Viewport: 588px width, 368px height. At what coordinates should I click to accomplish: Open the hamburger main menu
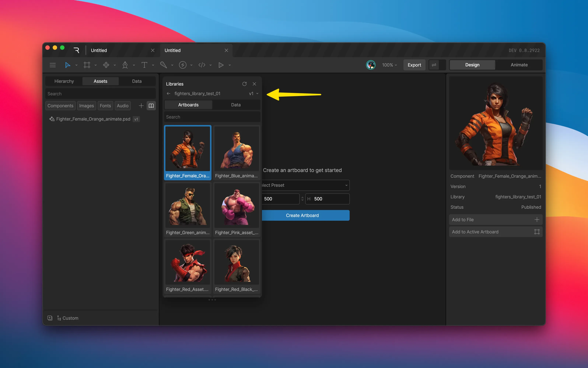point(52,65)
